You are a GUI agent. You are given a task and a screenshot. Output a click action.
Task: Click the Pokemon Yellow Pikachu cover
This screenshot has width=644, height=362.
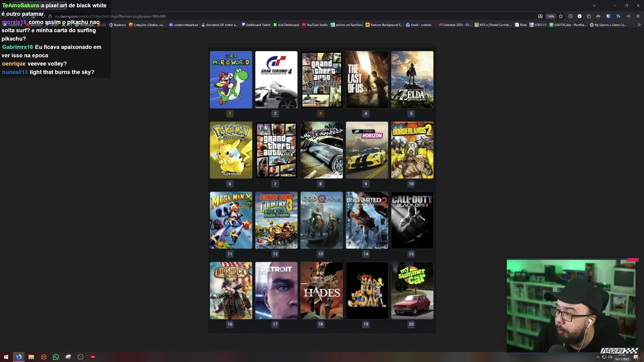point(231,150)
